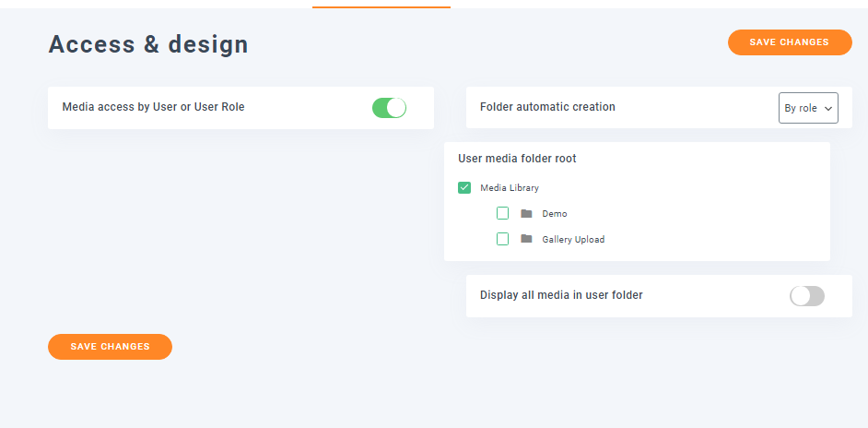Click the Demo folder icon
This screenshot has width=868, height=428.
tap(526, 213)
